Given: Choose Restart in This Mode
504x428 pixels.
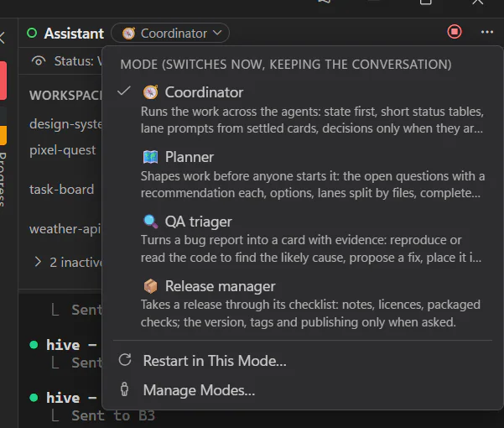Looking at the screenshot, I should tap(303, 361).
